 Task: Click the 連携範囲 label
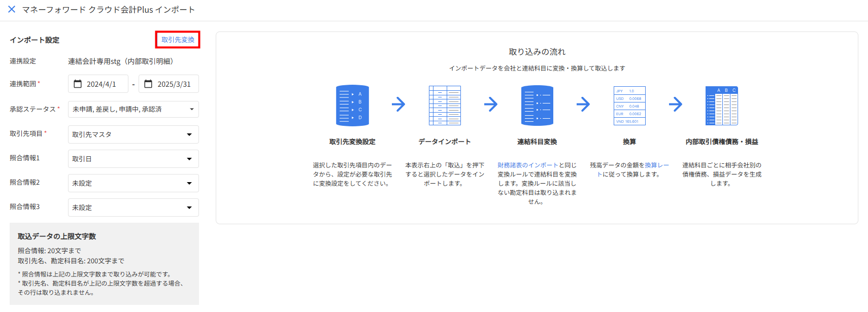click(x=23, y=84)
